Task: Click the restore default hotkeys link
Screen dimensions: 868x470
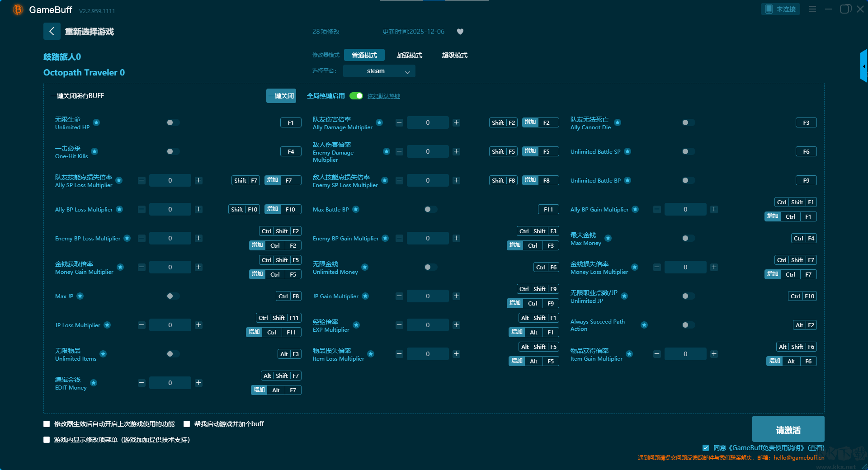Action: [x=383, y=96]
